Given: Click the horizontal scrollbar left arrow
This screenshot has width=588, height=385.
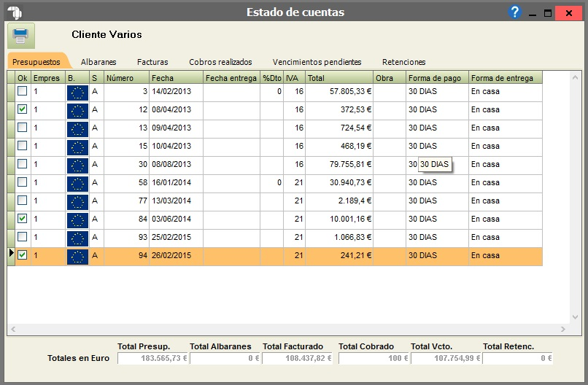Looking at the screenshot, I should (13, 329).
